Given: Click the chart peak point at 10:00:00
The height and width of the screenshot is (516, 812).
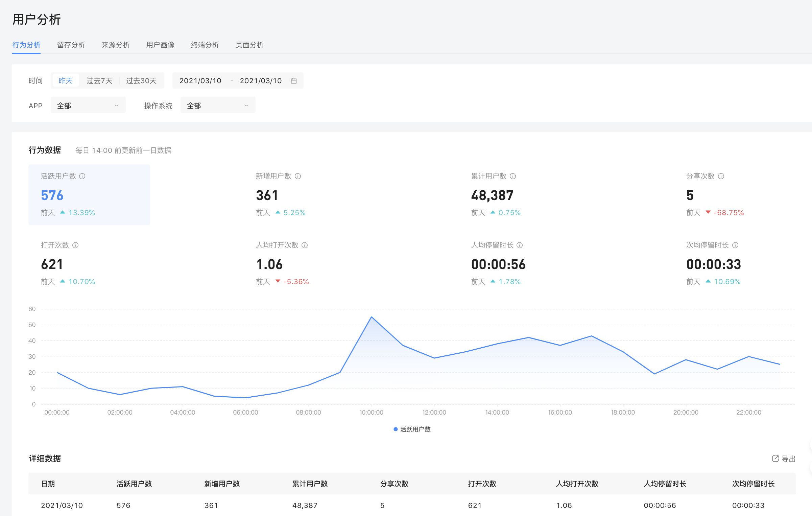Looking at the screenshot, I should pos(371,317).
